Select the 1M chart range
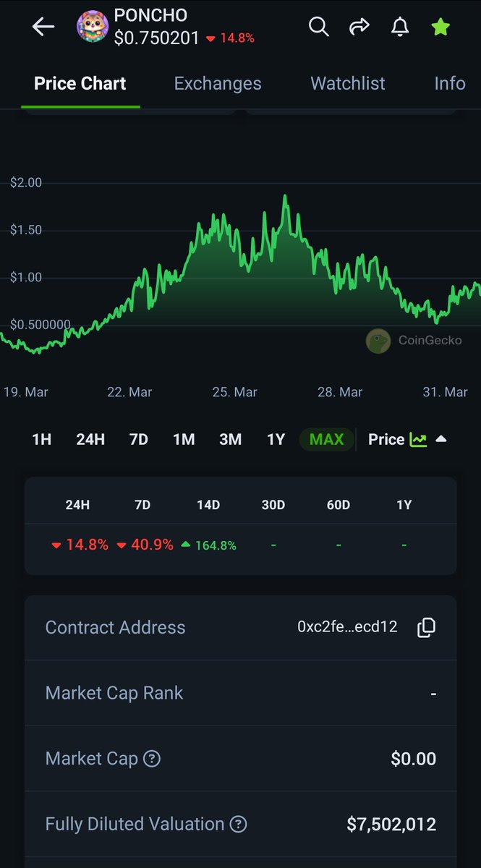 tap(184, 439)
